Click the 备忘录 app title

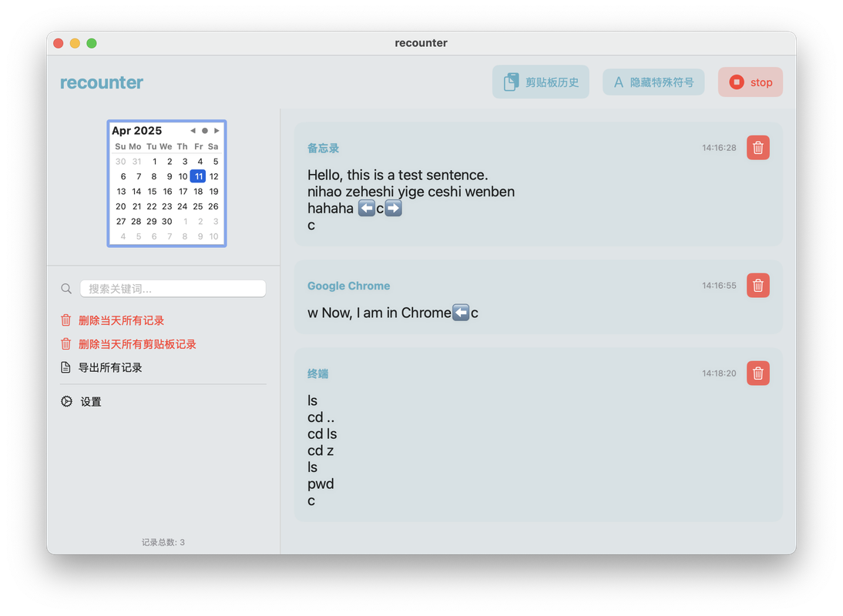(323, 149)
